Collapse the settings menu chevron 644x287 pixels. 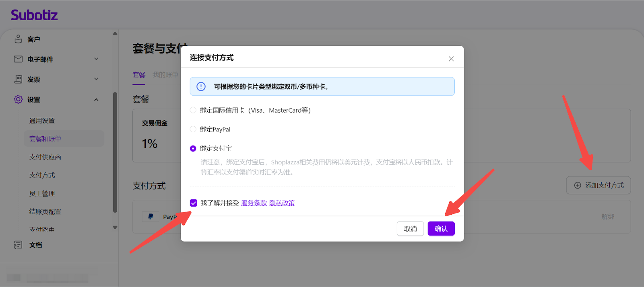point(96,100)
